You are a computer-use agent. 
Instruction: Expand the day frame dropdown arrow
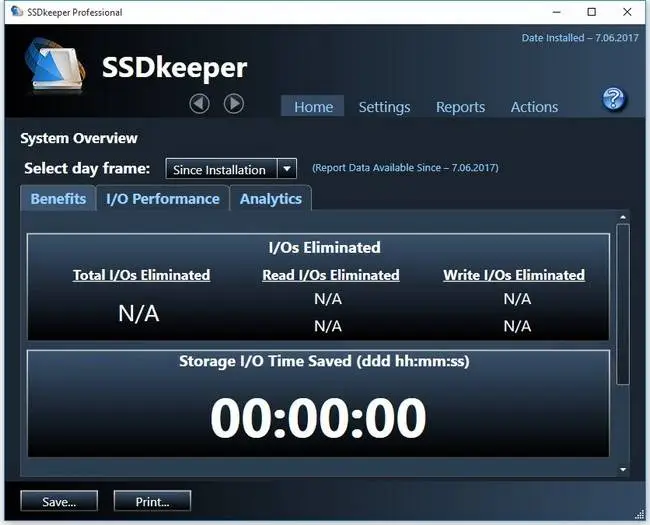click(287, 169)
